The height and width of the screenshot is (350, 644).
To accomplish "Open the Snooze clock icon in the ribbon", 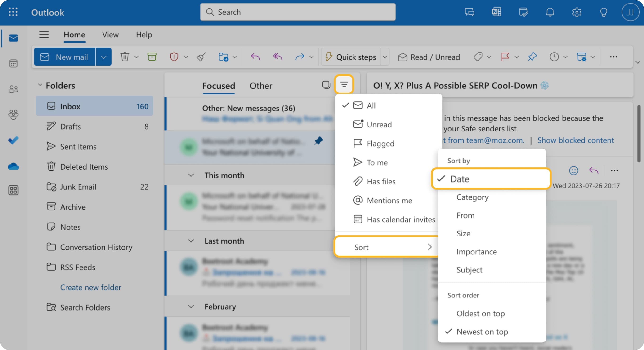I will click(x=554, y=57).
